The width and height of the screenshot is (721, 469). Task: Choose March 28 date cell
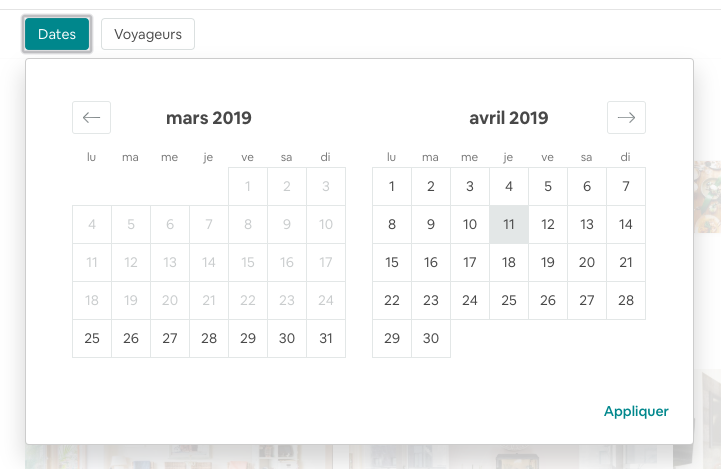click(x=209, y=338)
